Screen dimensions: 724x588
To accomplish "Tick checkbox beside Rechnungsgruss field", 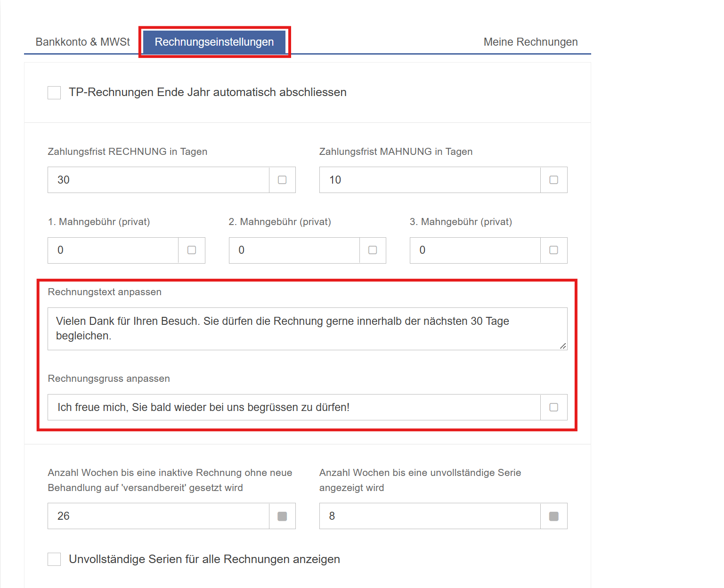I will click(554, 407).
